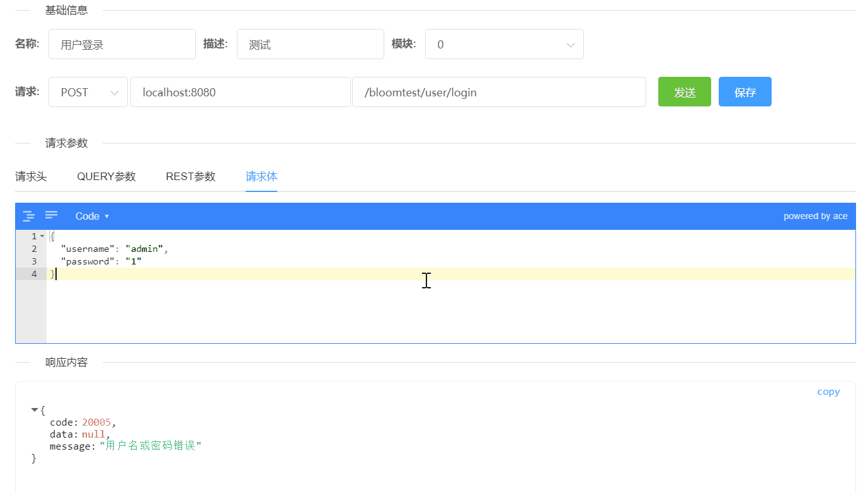Image resolution: width=868 pixels, height=493 pixels.
Task: Click the data null value in response
Action: point(94,434)
